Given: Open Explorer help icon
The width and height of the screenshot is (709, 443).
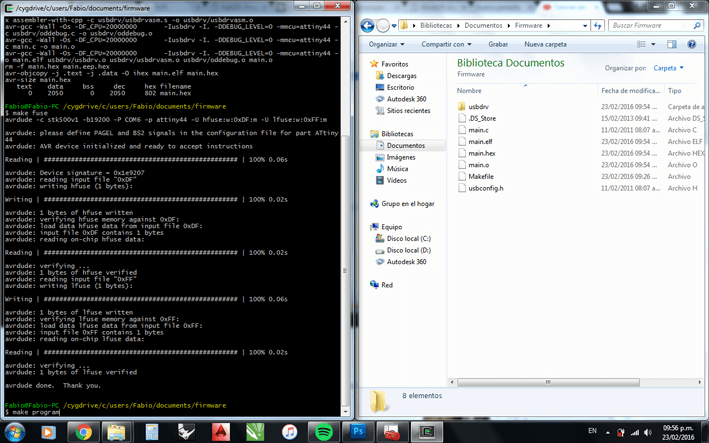Looking at the screenshot, I should (691, 44).
